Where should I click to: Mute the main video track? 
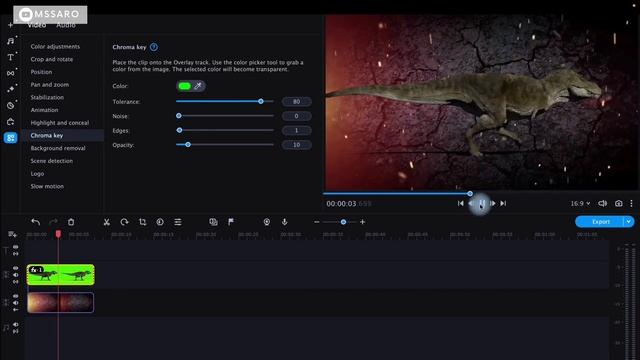(16, 303)
